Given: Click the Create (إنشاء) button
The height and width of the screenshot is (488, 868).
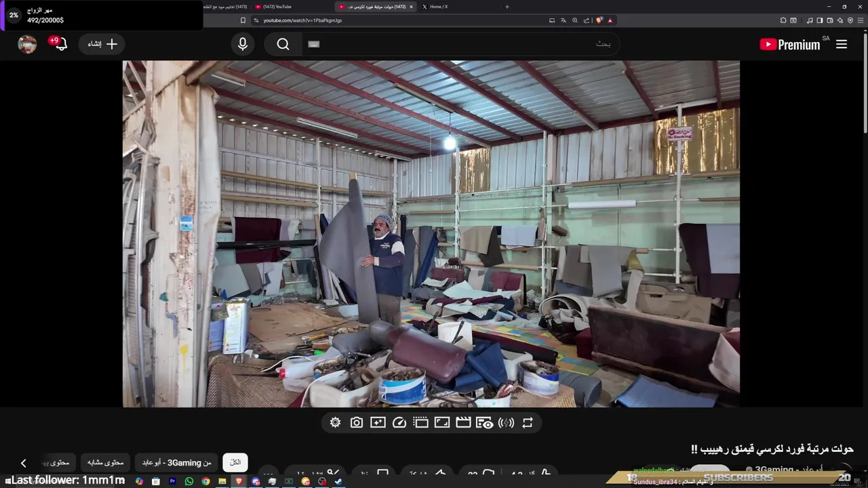Looking at the screenshot, I should pos(102,44).
